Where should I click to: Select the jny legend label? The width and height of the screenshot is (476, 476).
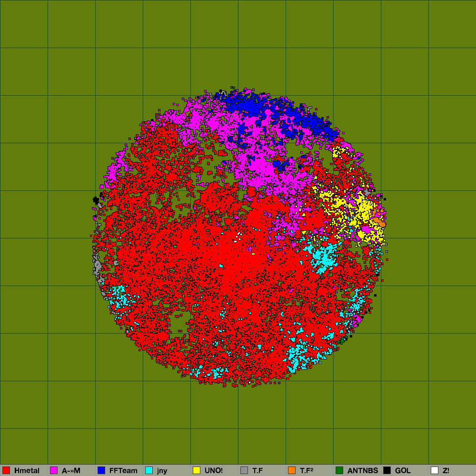point(162,471)
